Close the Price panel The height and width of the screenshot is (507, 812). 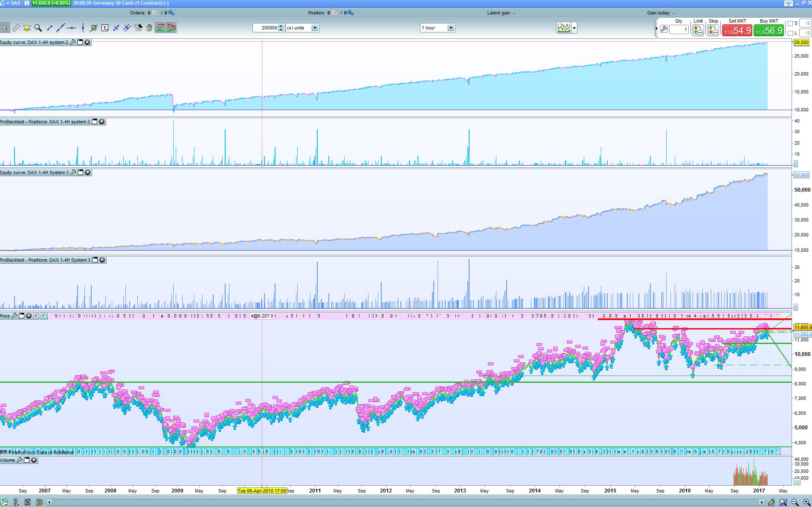29,316
